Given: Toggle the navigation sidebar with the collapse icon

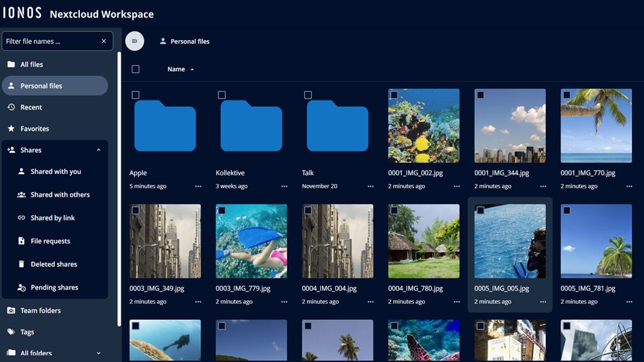Looking at the screenshot, I should click(x=134, y=41).
